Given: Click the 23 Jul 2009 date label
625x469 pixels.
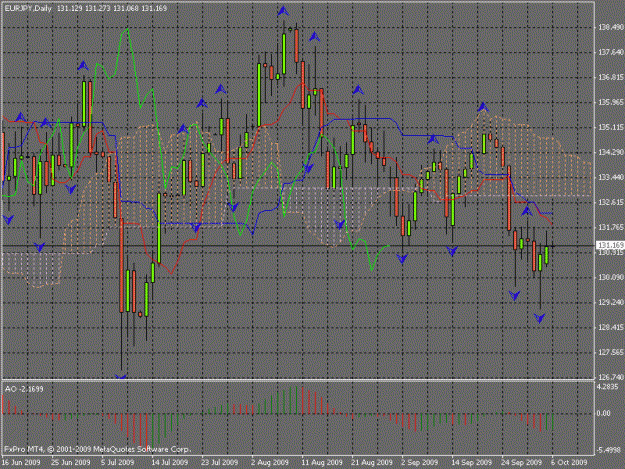Looking at the screenshot, I should tap(219, 463).
